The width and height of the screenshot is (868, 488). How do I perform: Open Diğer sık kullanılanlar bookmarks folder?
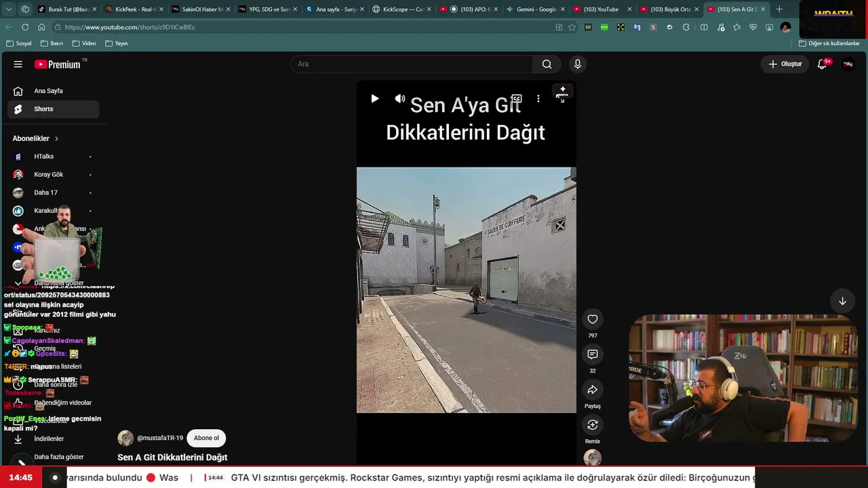tap(829, 43)
